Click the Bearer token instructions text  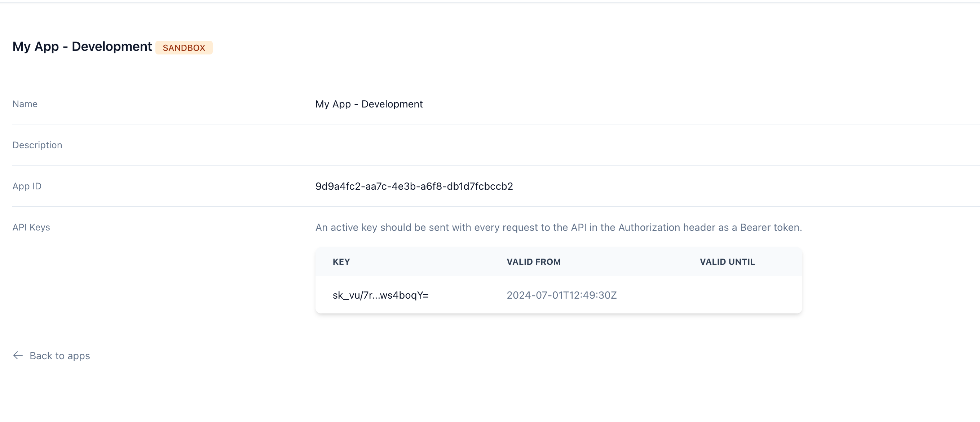tap(558, 227)
